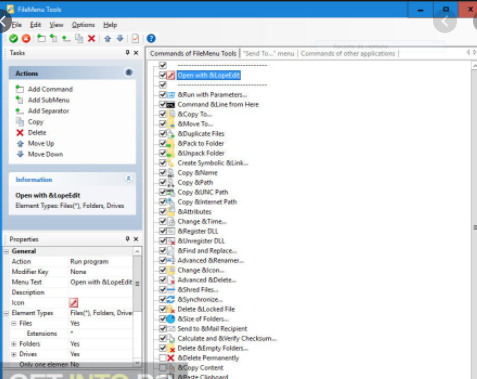Click the red X Delete toolbar icon
Viewport: 477px width, 379px height.
click(x=91, y=39)
